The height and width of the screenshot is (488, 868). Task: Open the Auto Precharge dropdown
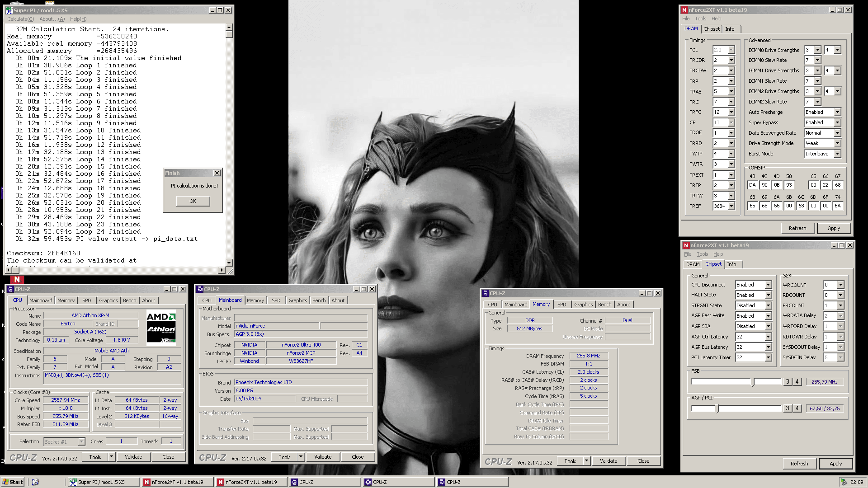[837, 112]
